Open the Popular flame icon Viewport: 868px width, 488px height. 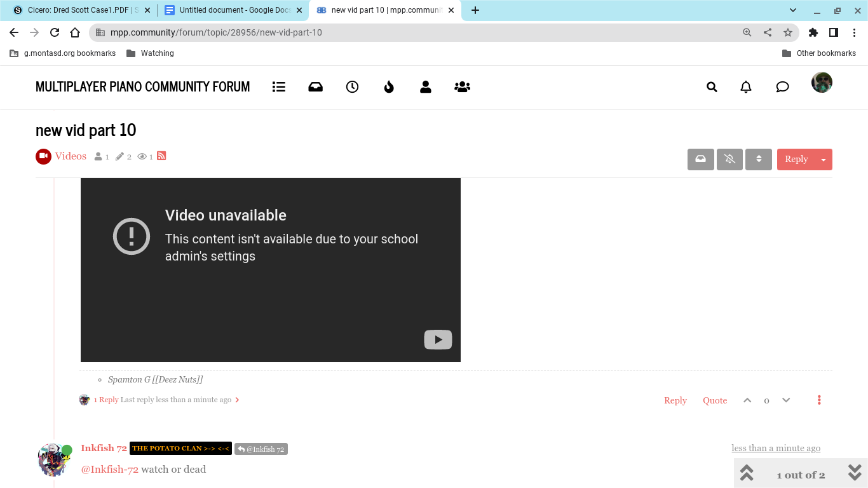pyautogui.click(x=389, y=87)
